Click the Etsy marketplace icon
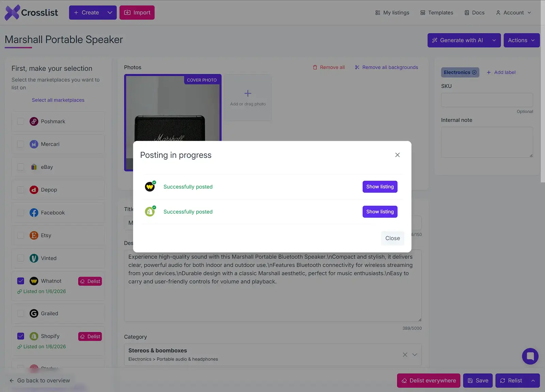545x392 pixels. (x=34, y=235)
